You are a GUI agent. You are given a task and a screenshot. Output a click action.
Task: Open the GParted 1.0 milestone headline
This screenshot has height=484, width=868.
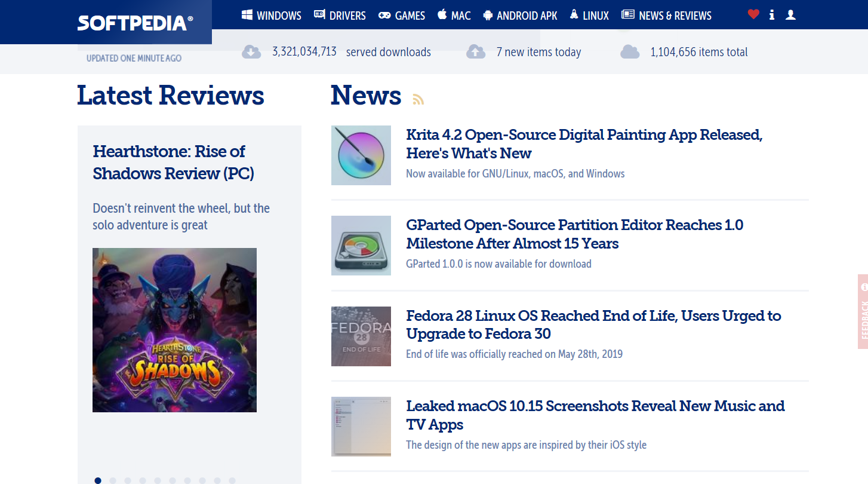coord(575,234)
